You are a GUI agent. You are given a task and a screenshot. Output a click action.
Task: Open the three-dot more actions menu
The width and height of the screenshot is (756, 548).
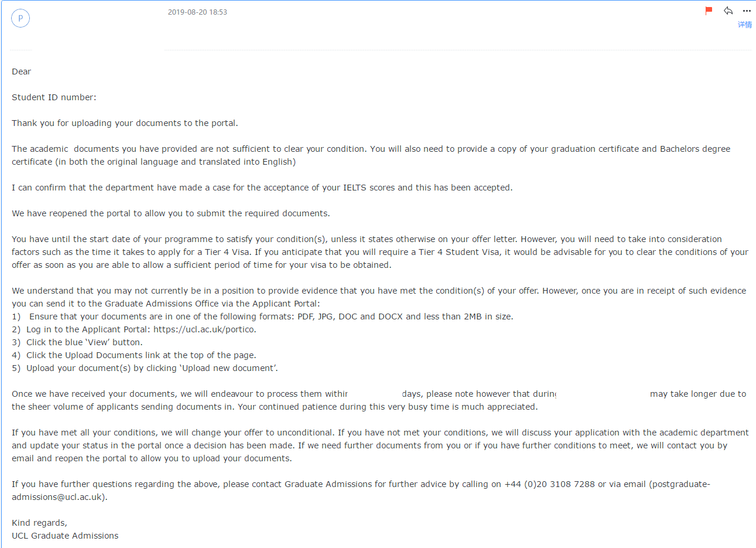747,11
